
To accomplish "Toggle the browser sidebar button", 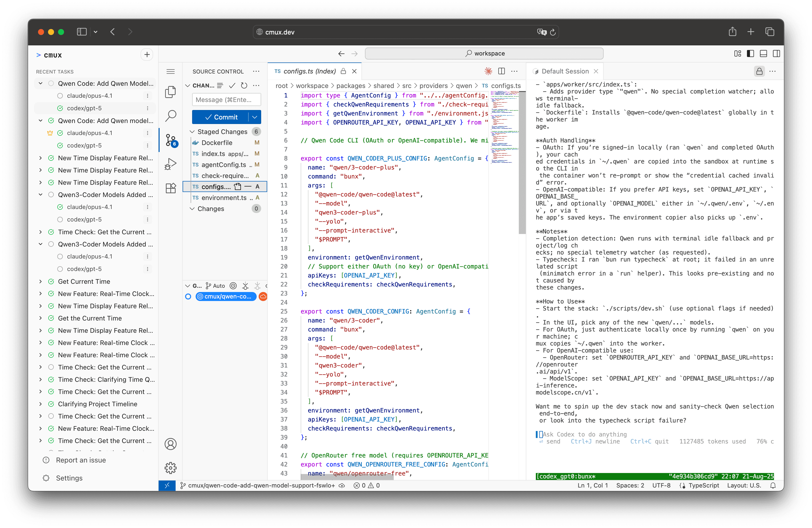I will pyautogui.click(x=82, y=32).
